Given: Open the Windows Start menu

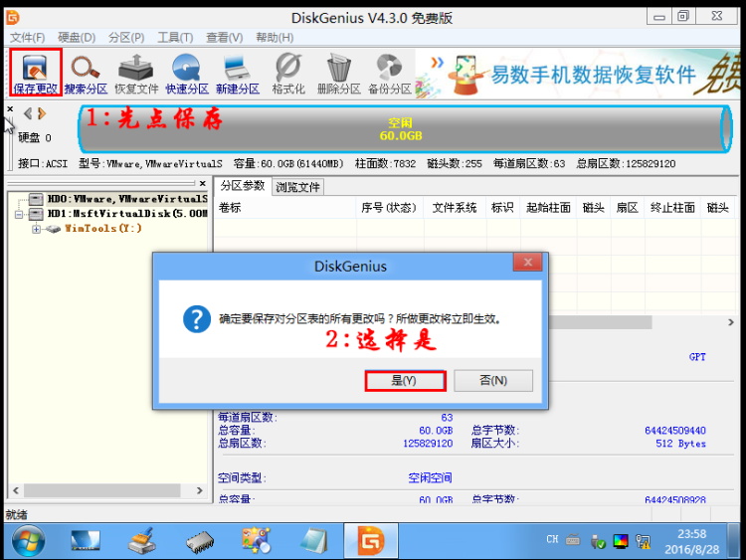Looking at the screenshot, I should (x=28, y=541).
